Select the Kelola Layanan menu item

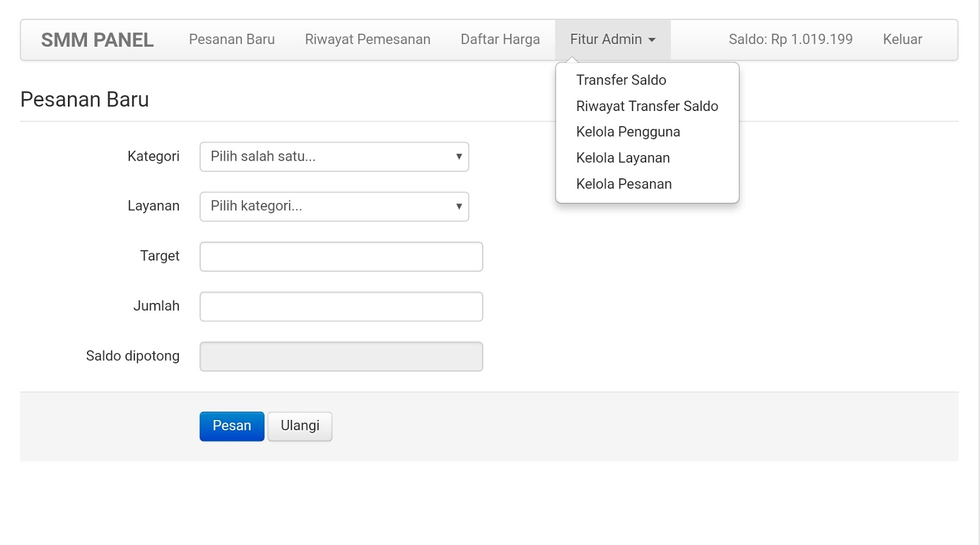pyautogui.click(x=623, y=158)
